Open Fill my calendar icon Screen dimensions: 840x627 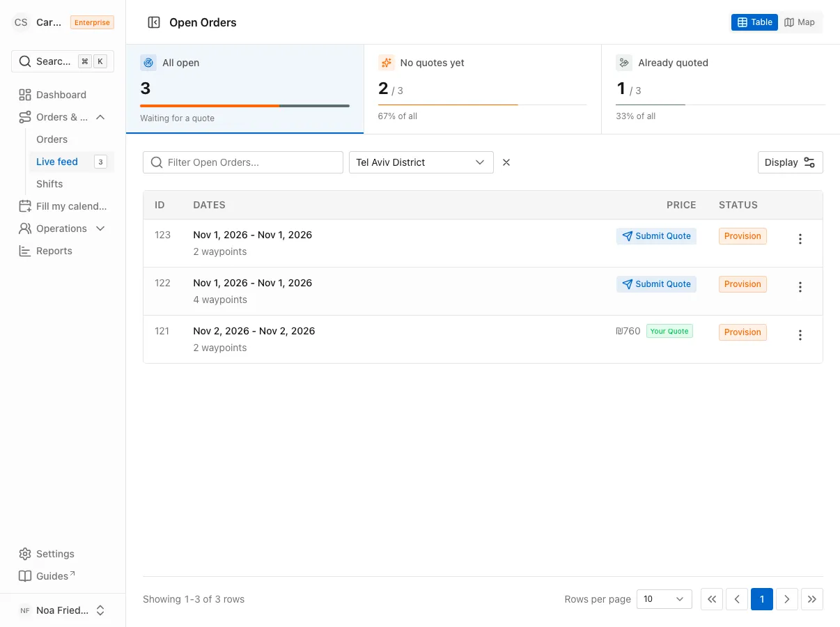(x=25, y=206)
